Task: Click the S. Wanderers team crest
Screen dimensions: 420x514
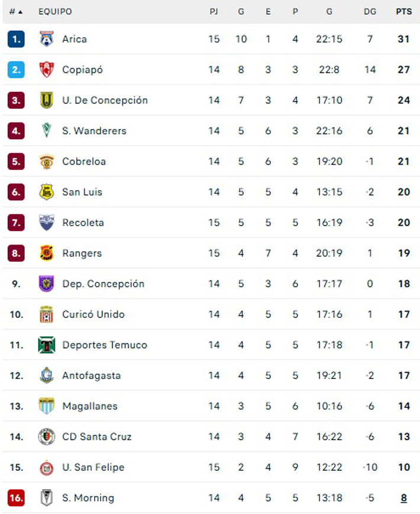Action: pos(46,131)
